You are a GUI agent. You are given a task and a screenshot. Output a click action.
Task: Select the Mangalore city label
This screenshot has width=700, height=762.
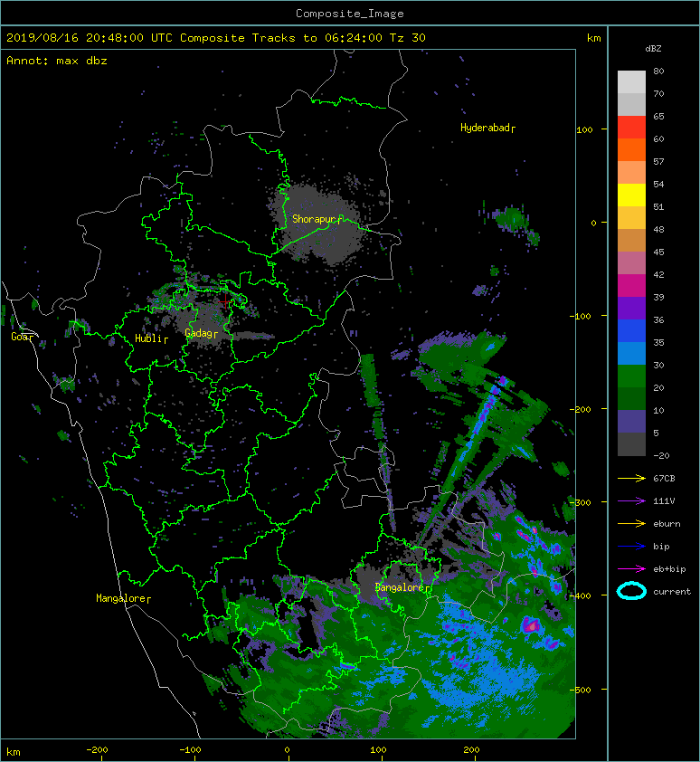(x=123, y=598)
